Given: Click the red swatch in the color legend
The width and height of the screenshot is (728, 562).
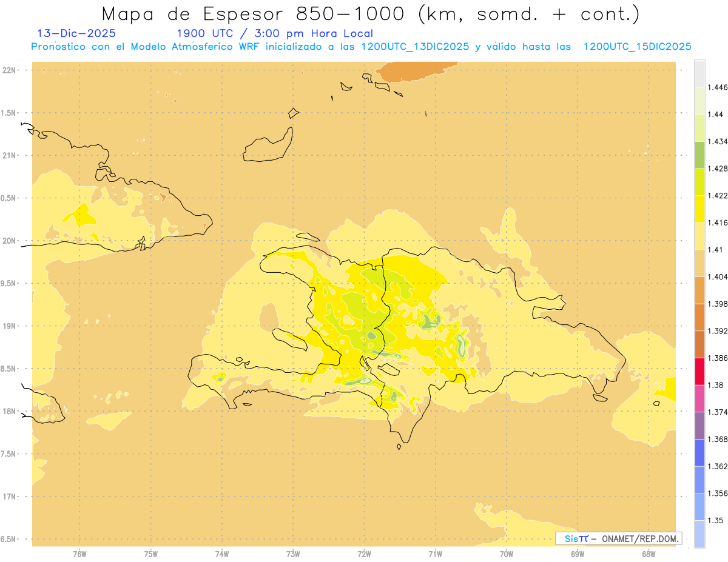Looking at the screenshot, I should tap(699, 371).
